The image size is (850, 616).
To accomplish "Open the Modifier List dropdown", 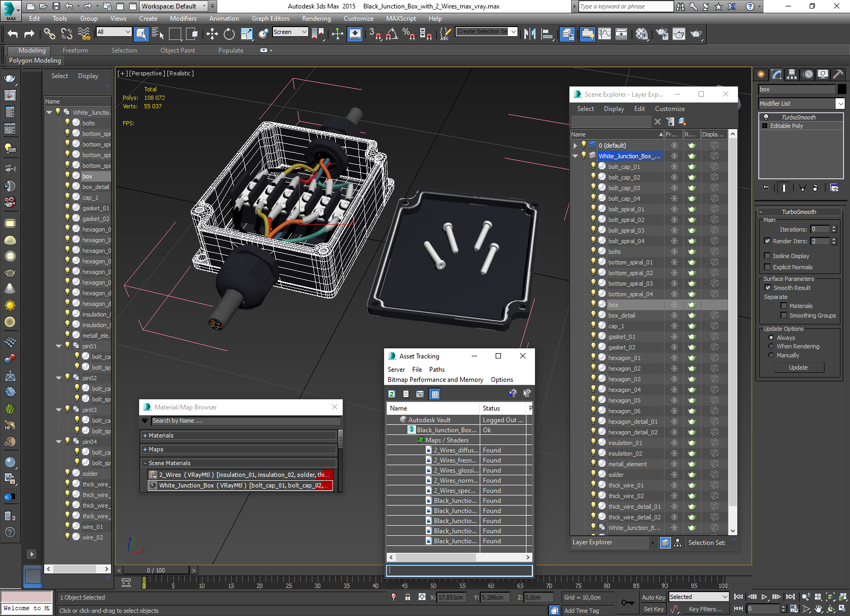I will [840, 104].
